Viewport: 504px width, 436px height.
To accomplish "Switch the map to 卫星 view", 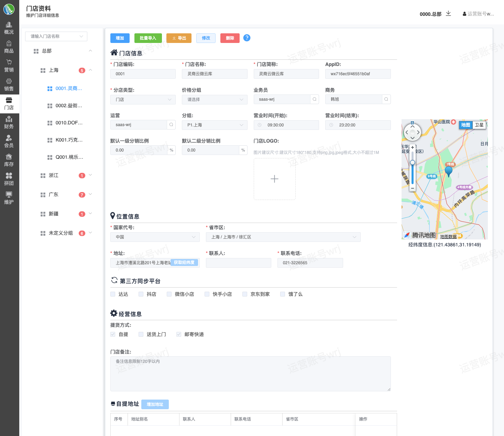I will [x=479, y=125].
